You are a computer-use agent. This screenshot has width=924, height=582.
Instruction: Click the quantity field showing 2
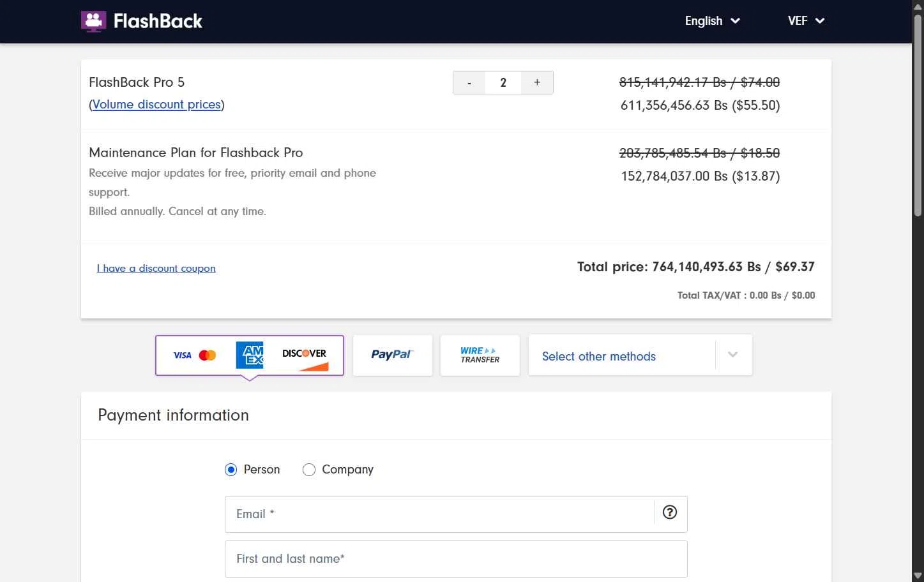point(503,82)
